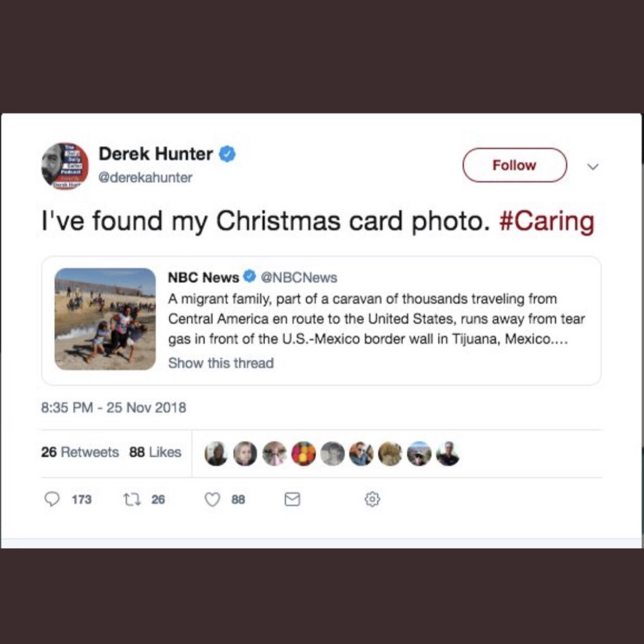644x644 pixels.
Task: View the 88 Likes list
Action: click(155, 452)
